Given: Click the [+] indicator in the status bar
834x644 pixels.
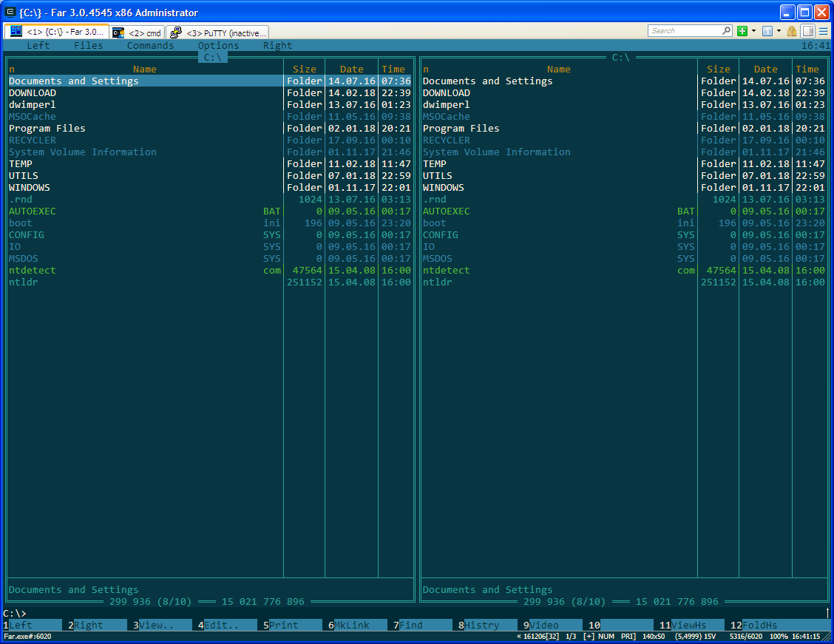Looking at the screenshot, I should tap(589, 637).
